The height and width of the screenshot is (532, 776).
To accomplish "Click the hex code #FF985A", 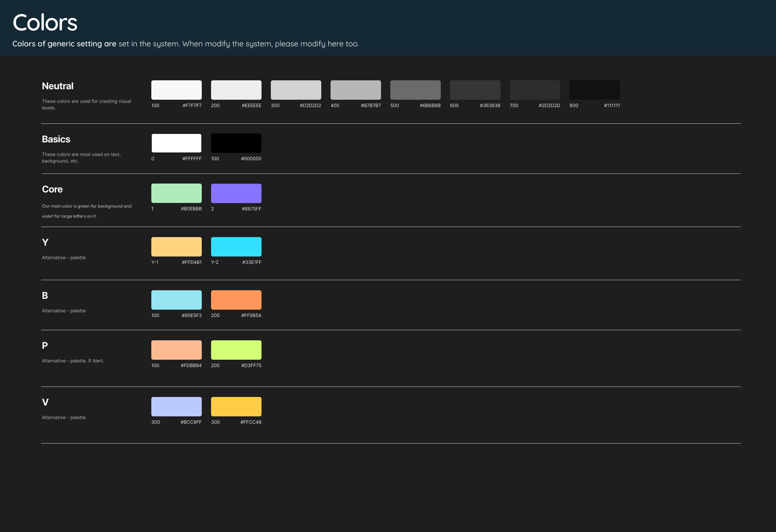I will click(251, 315).
